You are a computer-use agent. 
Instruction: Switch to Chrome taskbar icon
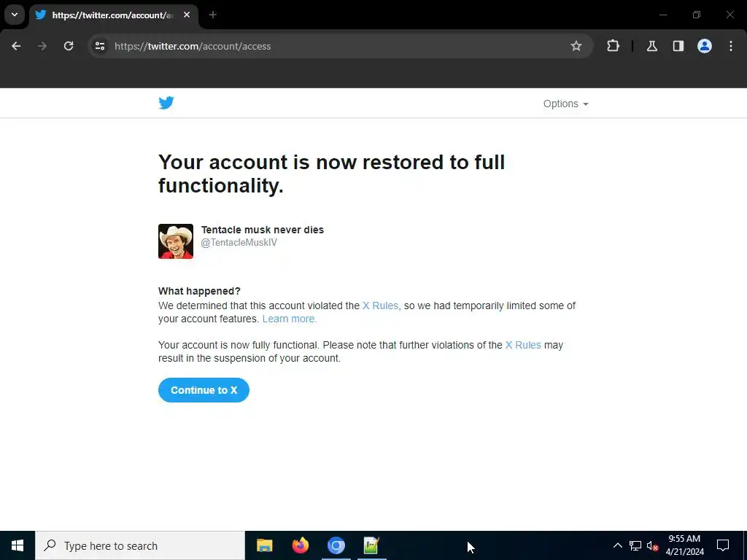[336, 545]
